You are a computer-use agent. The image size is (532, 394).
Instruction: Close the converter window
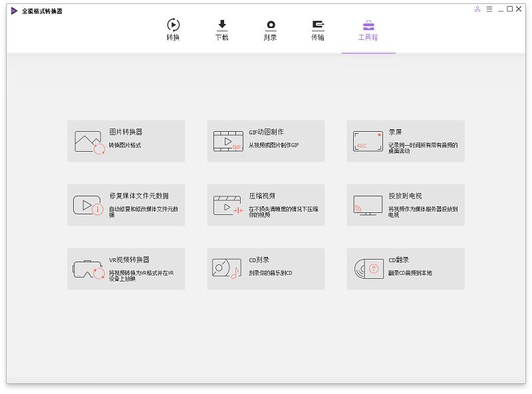pos(519,9)
